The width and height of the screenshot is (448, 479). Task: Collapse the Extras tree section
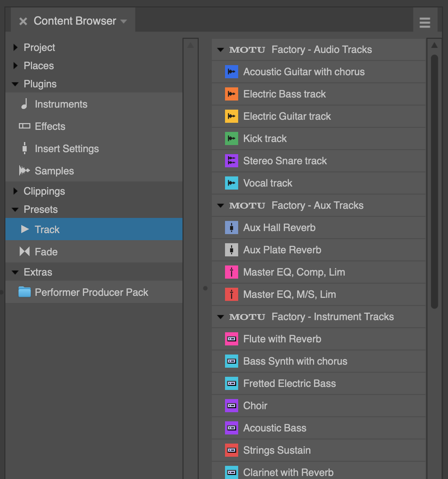tap(15, 272)
